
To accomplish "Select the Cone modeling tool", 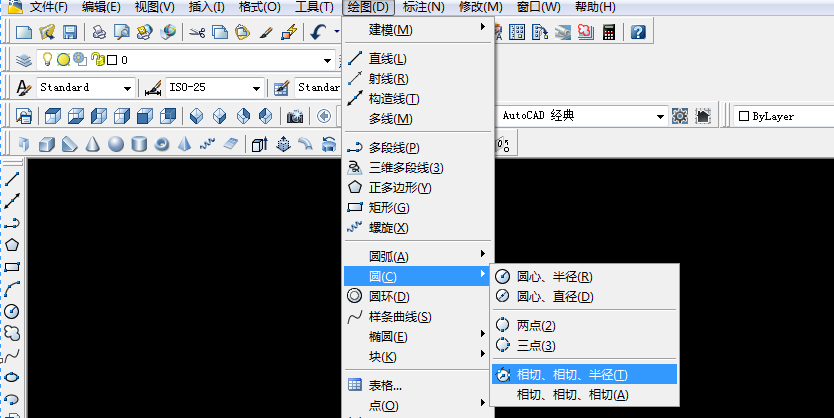I will tap(93, 144).
